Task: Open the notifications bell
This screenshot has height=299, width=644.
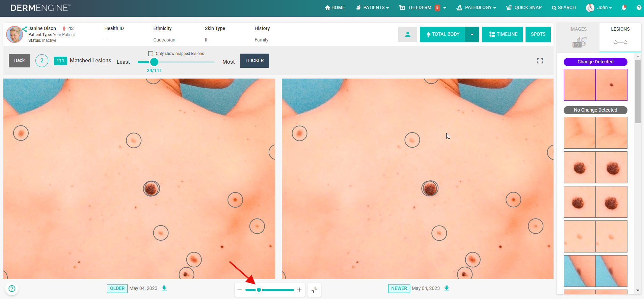Action: (x=624, y=7)
